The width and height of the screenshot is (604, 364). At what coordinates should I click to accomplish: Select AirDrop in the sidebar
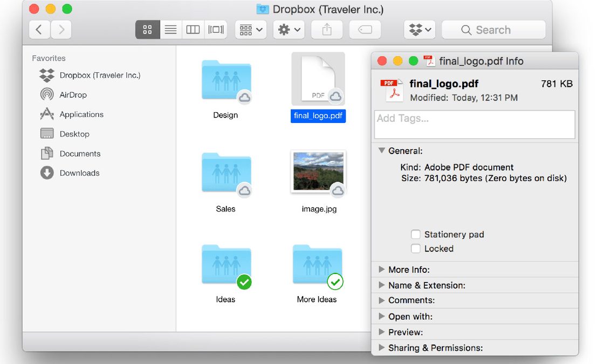pyautogui.click(x=64, y=94)
